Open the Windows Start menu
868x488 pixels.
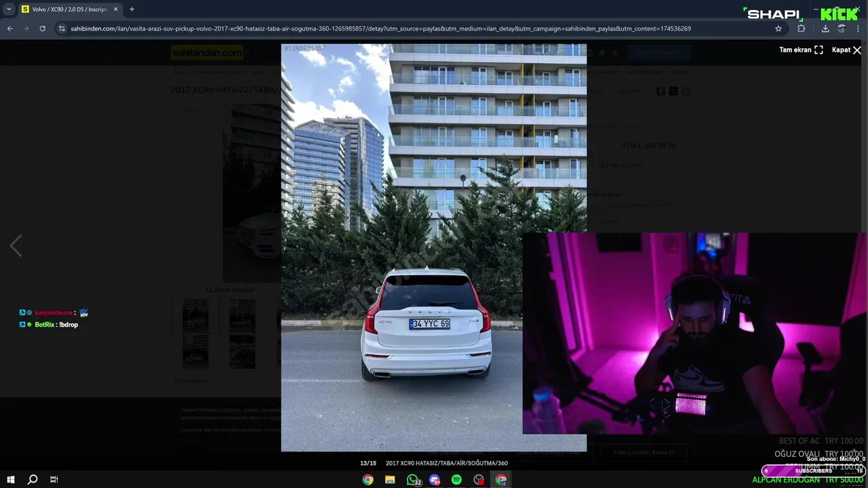(x=11, y=479)
